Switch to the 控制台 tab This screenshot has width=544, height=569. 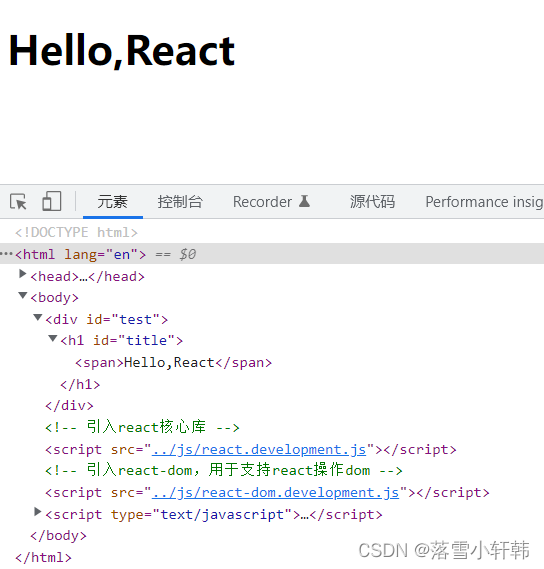180,202
